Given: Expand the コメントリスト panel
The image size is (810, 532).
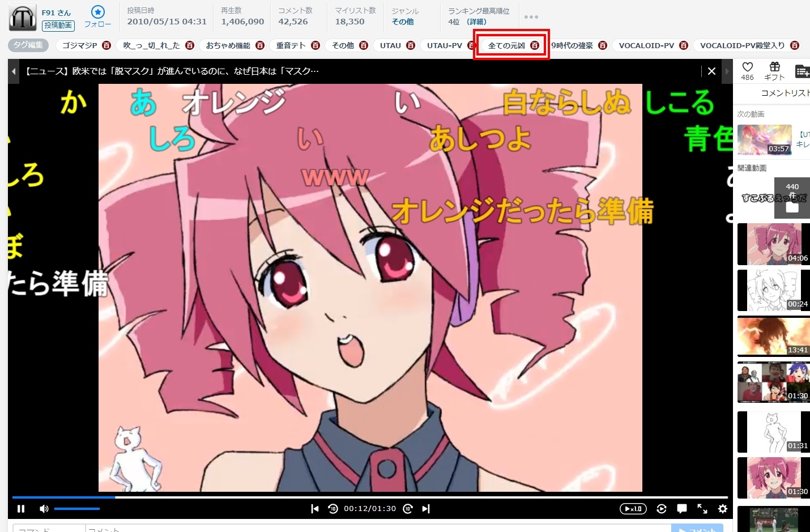Looking at the screenshot, I should pos(785,93).
